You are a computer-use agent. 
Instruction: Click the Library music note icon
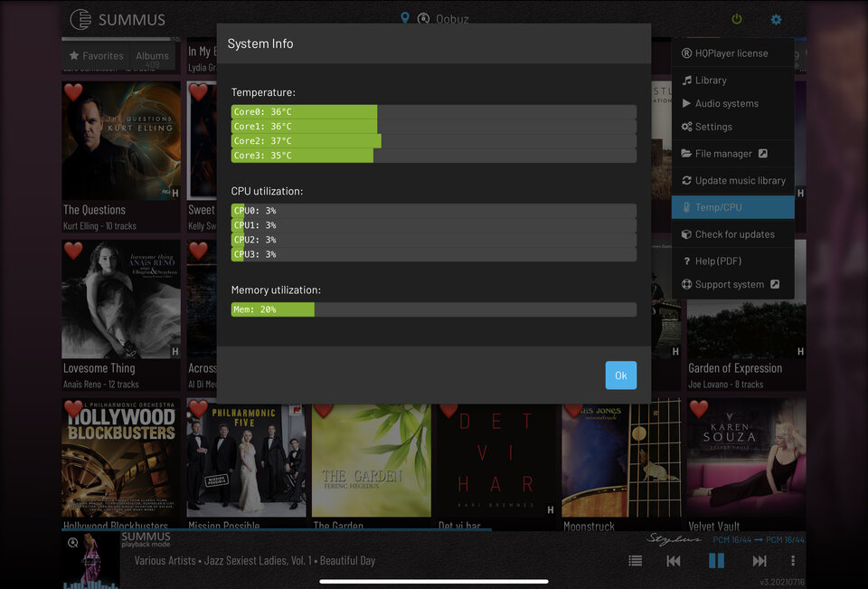(x=686, y=80)
